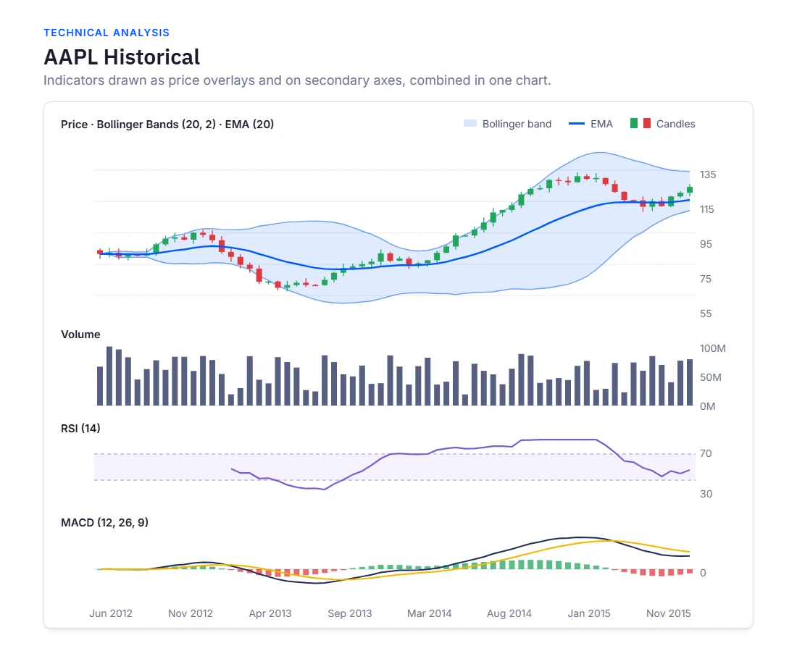Click the Sep 2013 date label
Screen dimensions: 797x672
click(x=350, y=613)
